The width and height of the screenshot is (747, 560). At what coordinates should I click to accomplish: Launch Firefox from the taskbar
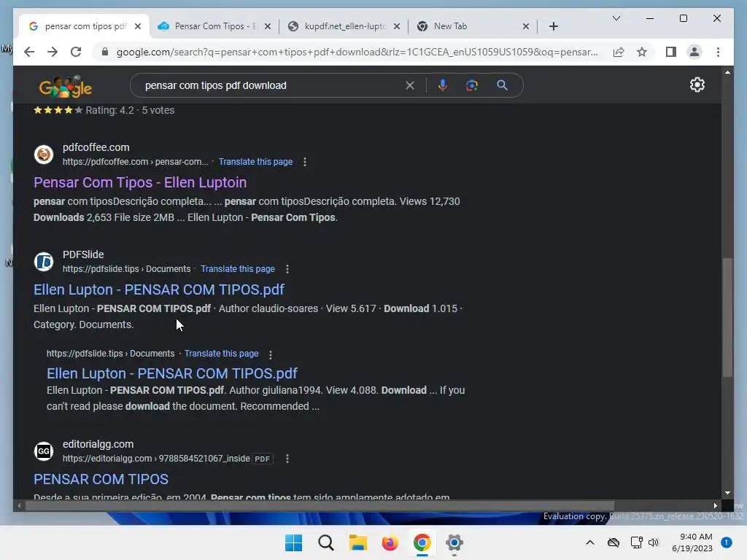390,542
